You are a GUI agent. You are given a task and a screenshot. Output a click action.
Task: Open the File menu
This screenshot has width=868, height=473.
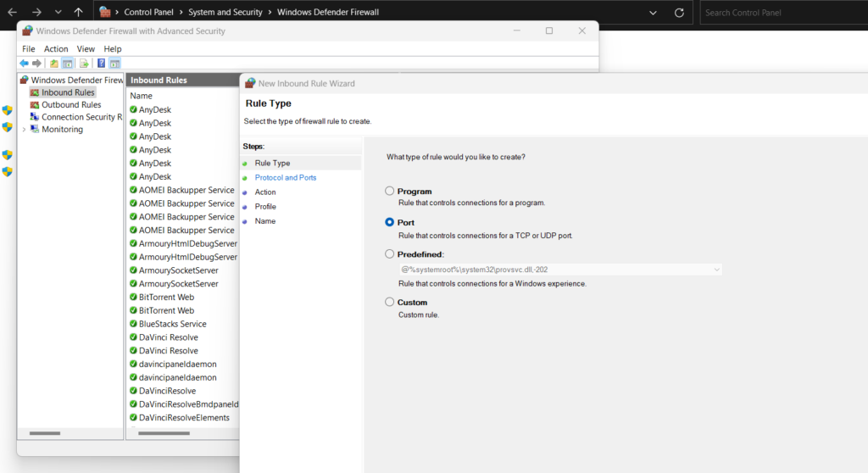(x=29, y=48)
